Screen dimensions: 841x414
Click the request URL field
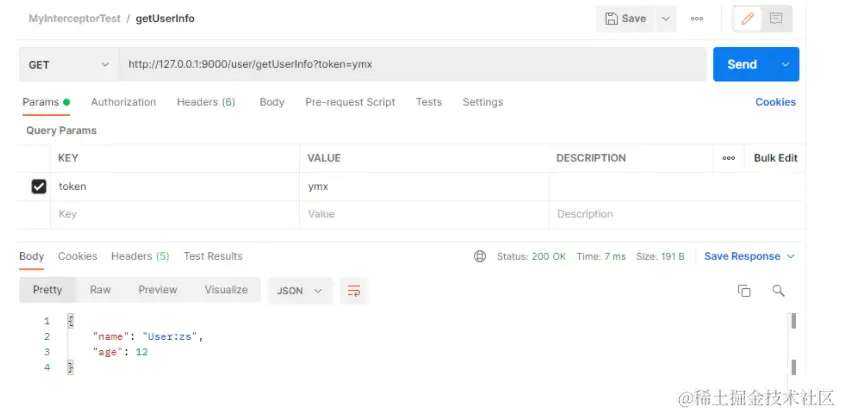click(412, 64)
